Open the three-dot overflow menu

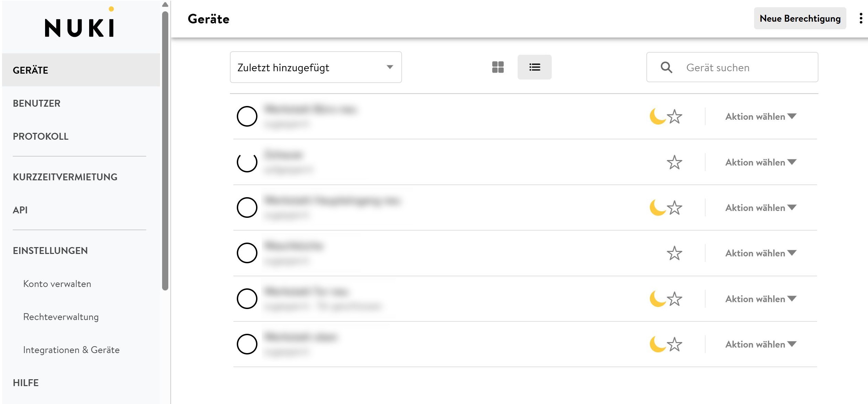(861, 18)
